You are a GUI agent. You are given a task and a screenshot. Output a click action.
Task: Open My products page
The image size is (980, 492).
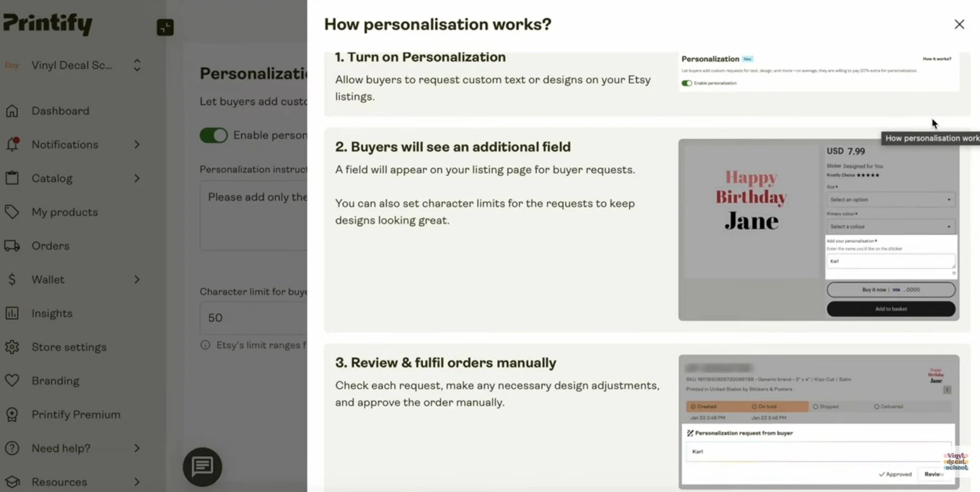[64, 212]
